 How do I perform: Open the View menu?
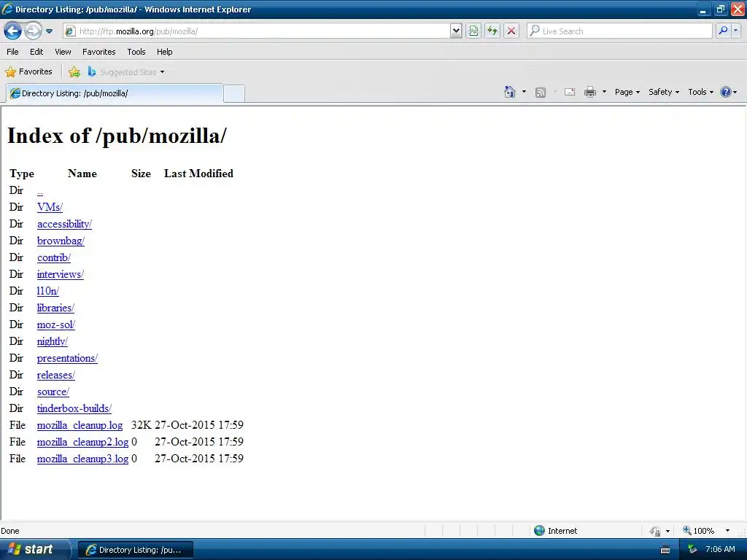click(x=63, y=52)
